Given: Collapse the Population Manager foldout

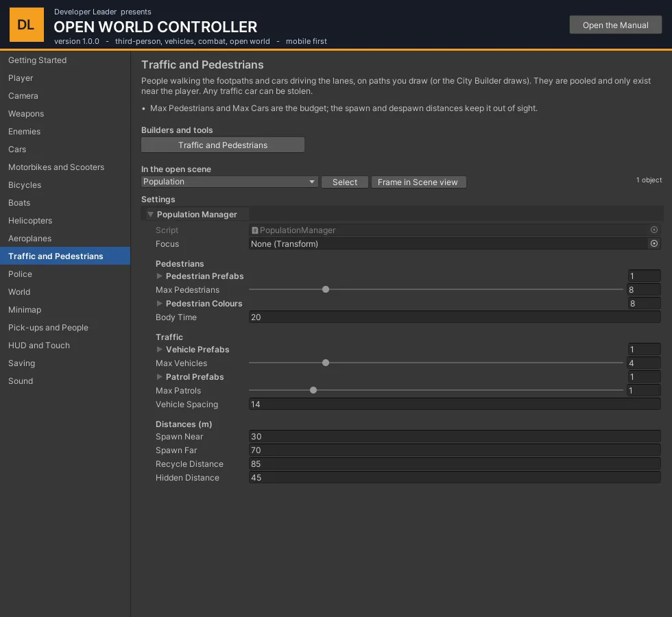Looking at the screenshot, I should click(150, 214).
